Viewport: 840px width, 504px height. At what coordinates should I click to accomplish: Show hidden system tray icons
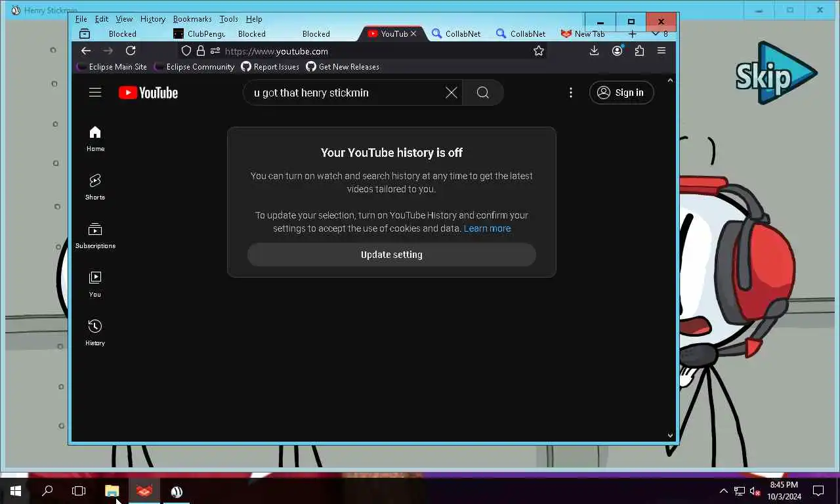click(x=724, y=491)
